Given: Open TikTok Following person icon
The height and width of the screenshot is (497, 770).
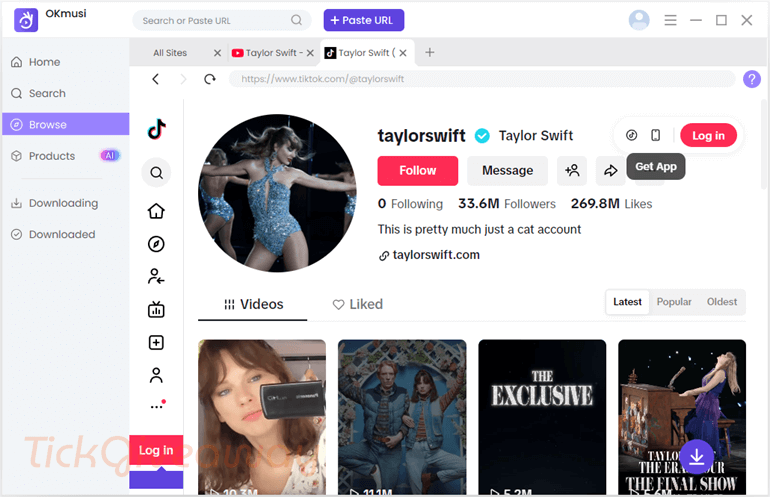Looking at the screenshot, I should tap(156, 276).
